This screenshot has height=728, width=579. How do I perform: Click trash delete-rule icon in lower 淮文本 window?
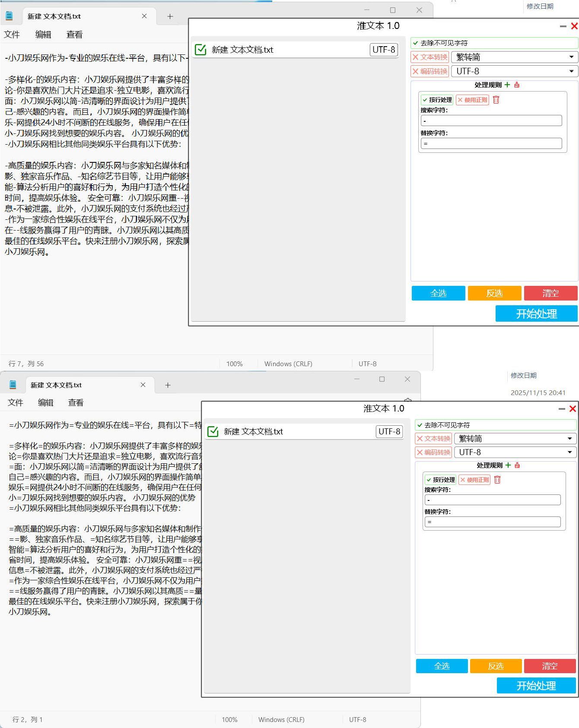[497, 480]
